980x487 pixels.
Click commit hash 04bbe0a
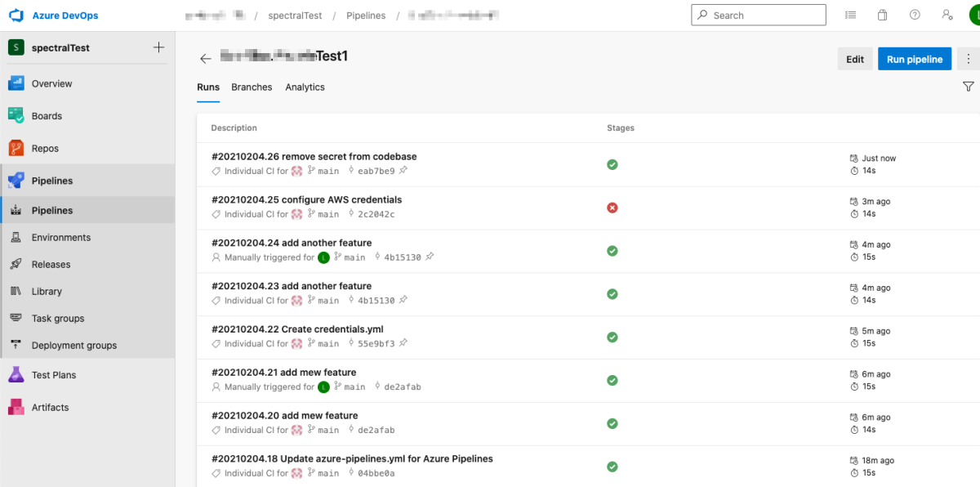[x=376, y=474]
